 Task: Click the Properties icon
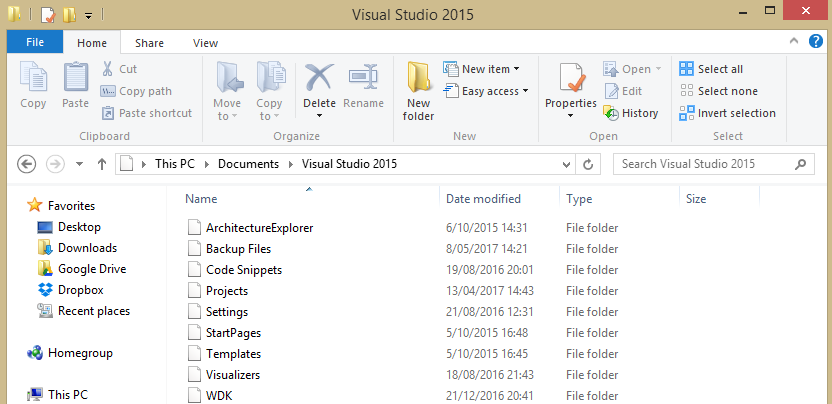571,78
